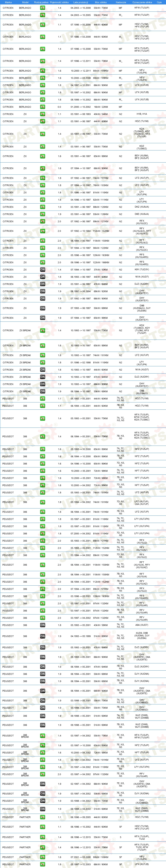Select the 'A9A (XUD7)' engine code cell
Screen dimensions: 166x868
tap(142, 625)
